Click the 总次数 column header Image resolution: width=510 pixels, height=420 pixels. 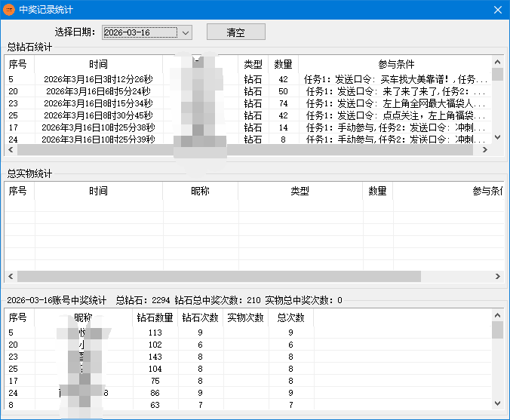[x=290, y=317]
